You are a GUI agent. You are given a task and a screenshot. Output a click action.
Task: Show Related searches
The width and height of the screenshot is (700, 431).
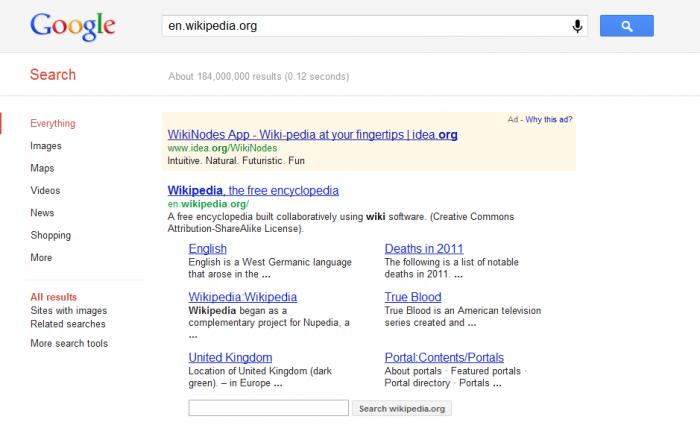click(x=68, y=324)
